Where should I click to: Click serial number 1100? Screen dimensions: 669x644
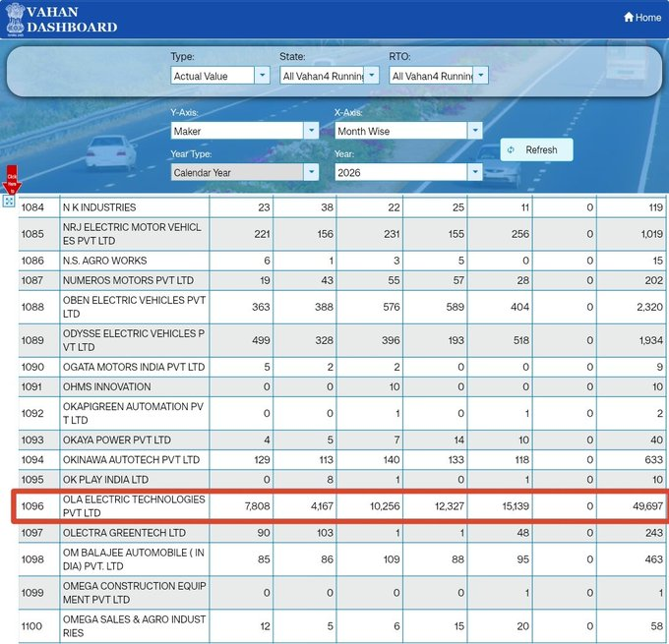(31, 625)
